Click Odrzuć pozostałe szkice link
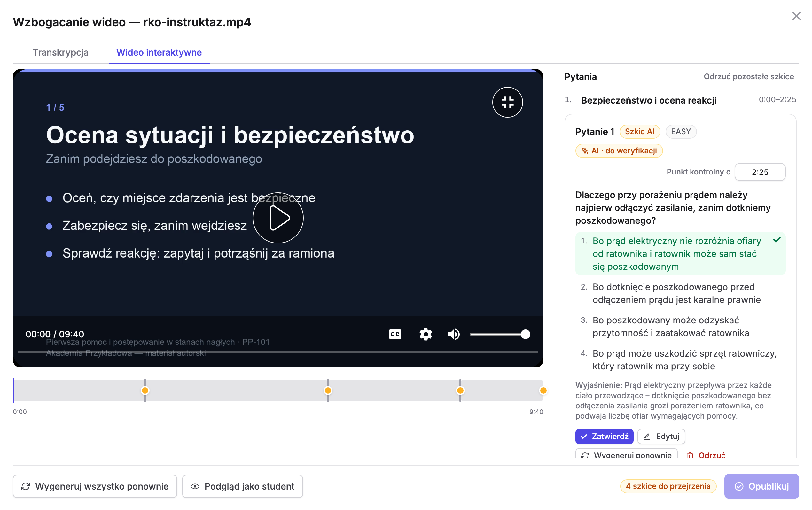The image size is (812, 510). point(748,76)
